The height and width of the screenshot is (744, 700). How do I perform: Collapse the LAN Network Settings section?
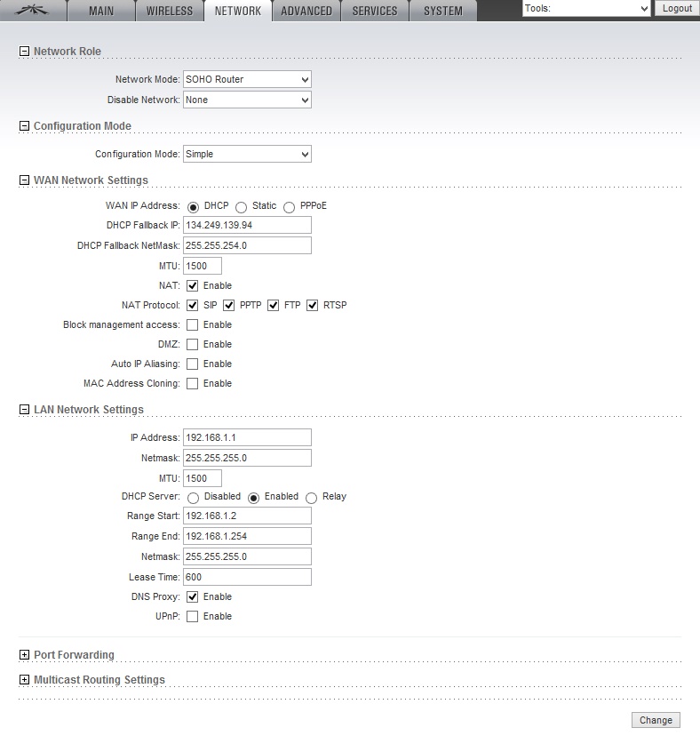(24, 410)
